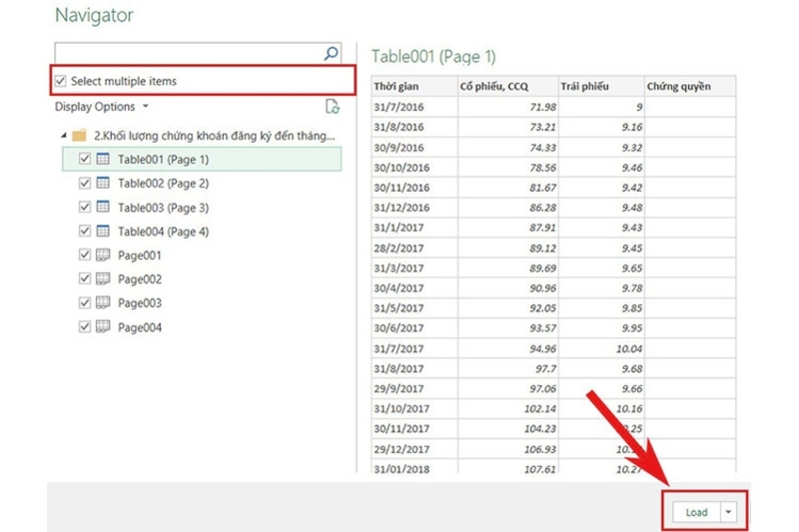
Task: Uncheck Table004 (Page 4) checkbox
Action: point(85,232)
